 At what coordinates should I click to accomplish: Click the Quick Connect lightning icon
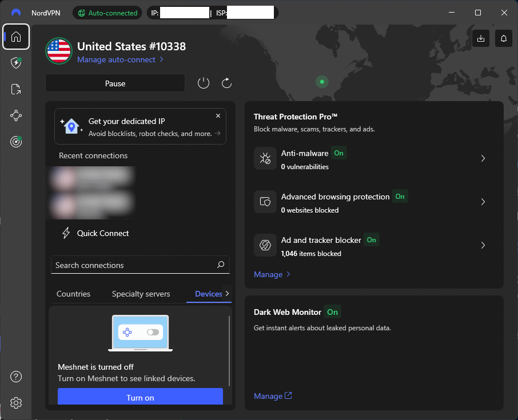66,233
